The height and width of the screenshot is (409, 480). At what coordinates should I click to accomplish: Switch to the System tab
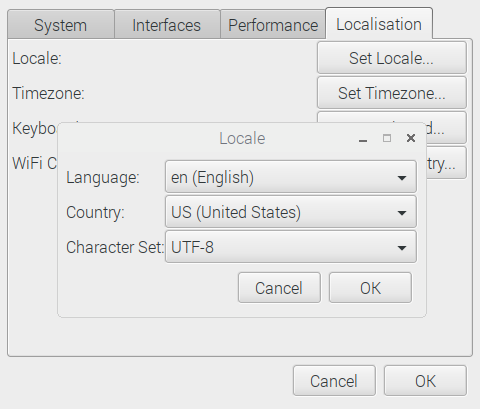[61, 25]
